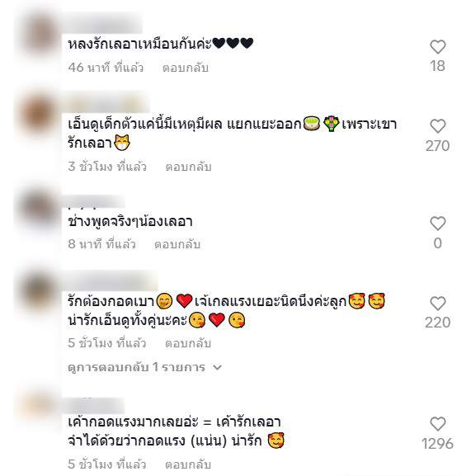
Task: Select the comment text 'เค้ากอดแรงมากเลยอ่ะ = เค้ารักเลอา'
Action: [x=174, y=422]
